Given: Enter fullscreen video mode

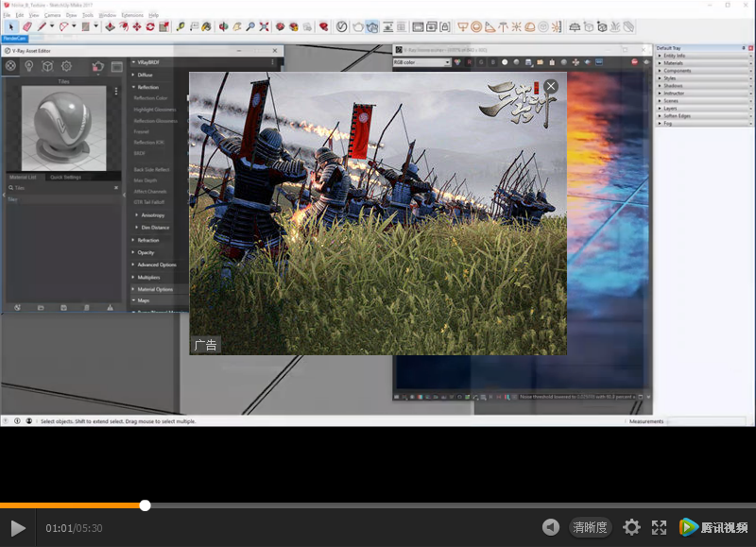Looking at the screenshot, I should tap(660, 527).
